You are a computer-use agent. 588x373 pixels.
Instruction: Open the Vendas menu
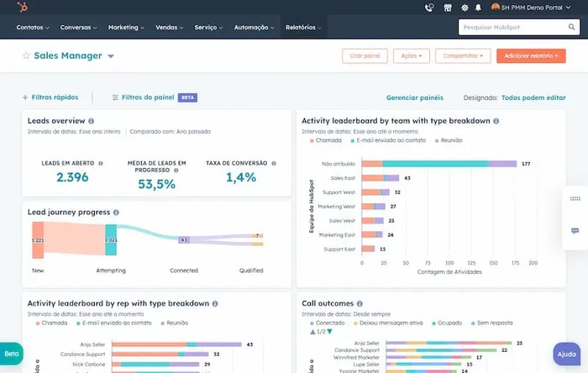point(169,28)
